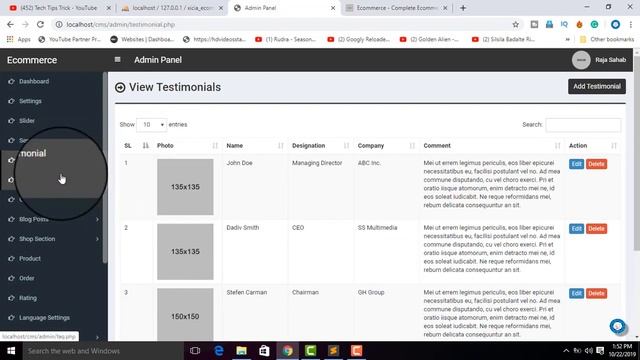Open the Other bookmarks folder
The height and width of the screenshot is (360, 640).
(607, 39)
